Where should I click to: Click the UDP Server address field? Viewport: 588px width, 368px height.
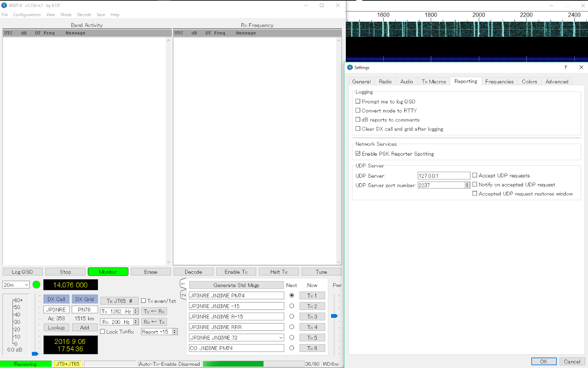coord(443,175)
